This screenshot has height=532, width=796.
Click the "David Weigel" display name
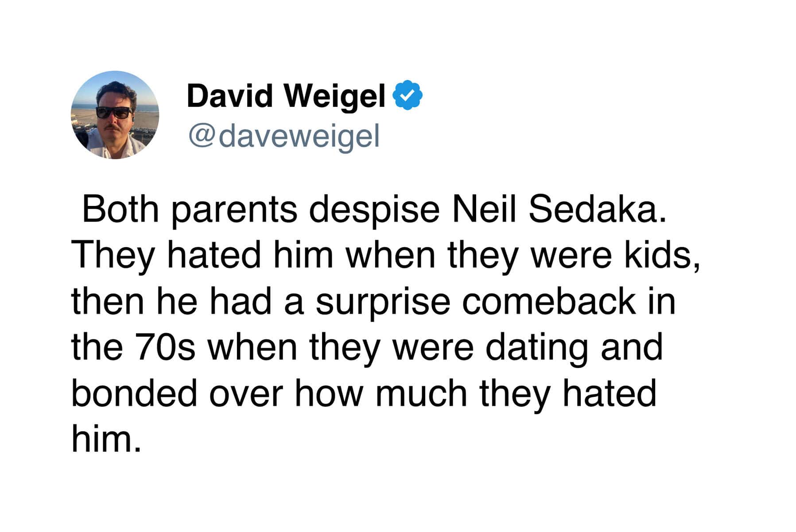pyautogui.click(x=286, y=96)
